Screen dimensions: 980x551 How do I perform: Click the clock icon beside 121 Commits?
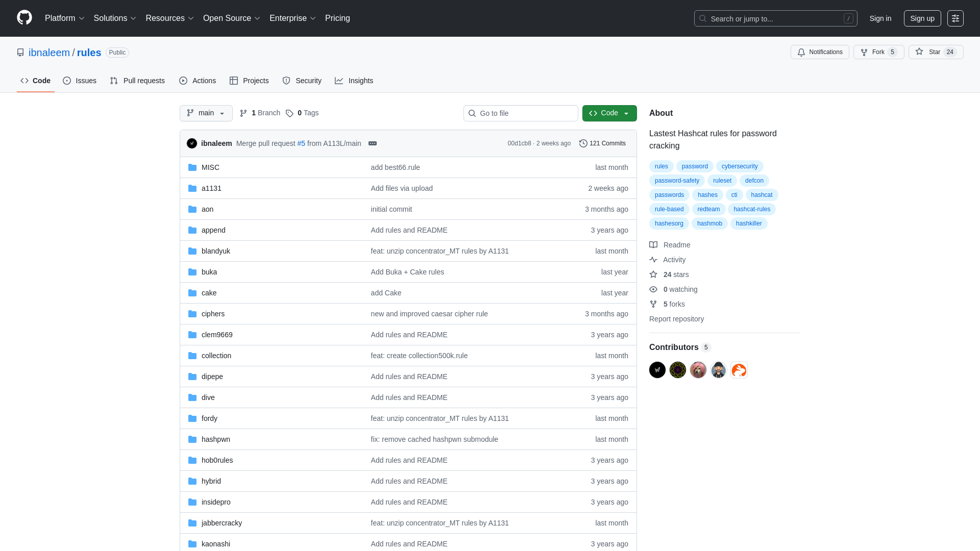583,143
